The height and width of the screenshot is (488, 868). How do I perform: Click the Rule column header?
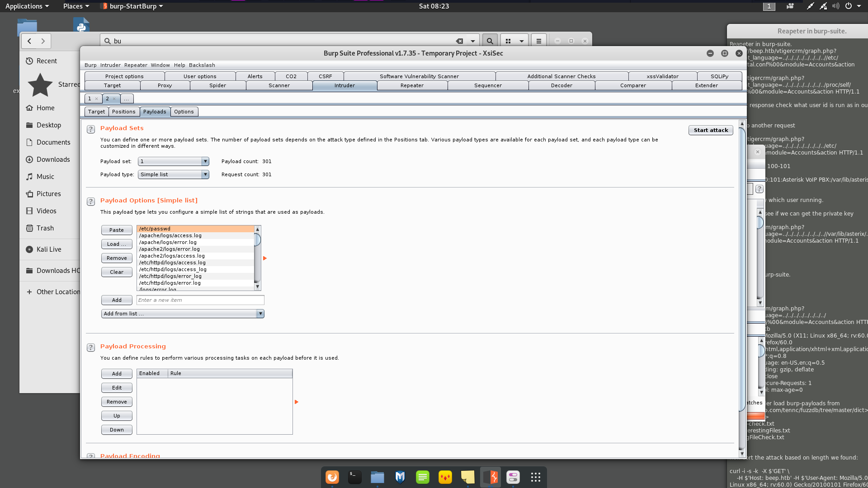click(x=230, y=373)
